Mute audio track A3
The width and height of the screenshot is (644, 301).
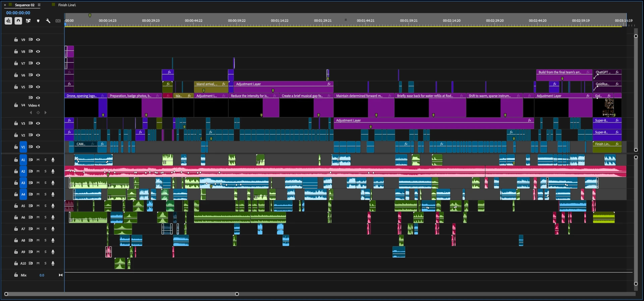[x=38, y=183]
